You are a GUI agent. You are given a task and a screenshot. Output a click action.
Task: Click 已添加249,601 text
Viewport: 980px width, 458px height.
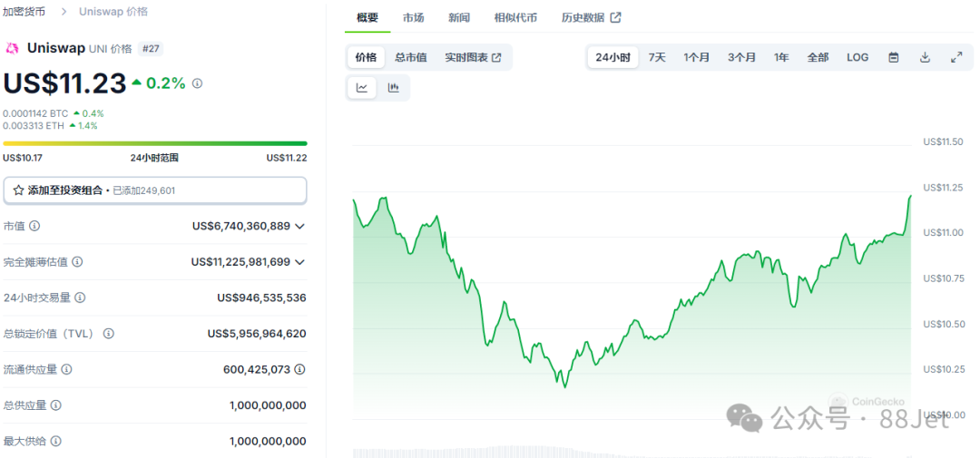[143, 190]
